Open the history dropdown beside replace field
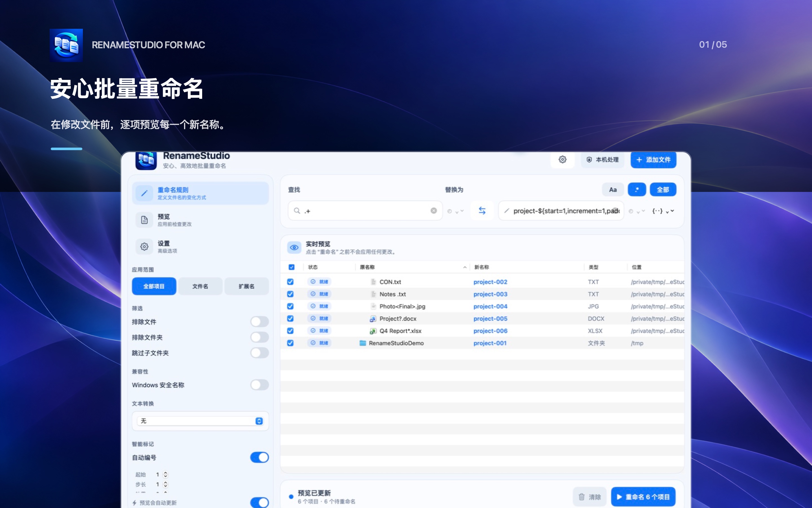This screenshot has height=508, width=812. click(x=637, y=211)
